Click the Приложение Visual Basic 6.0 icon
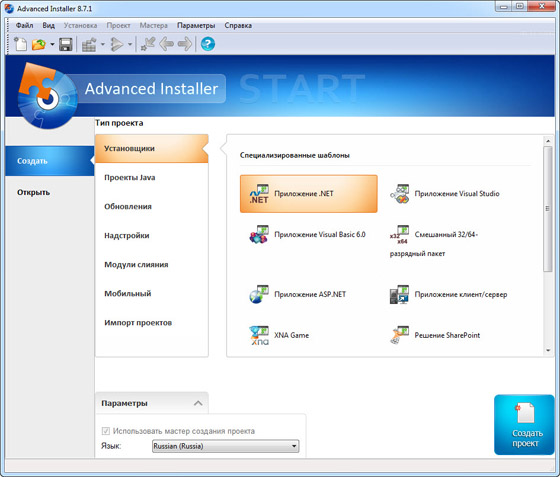 [259, 235]
